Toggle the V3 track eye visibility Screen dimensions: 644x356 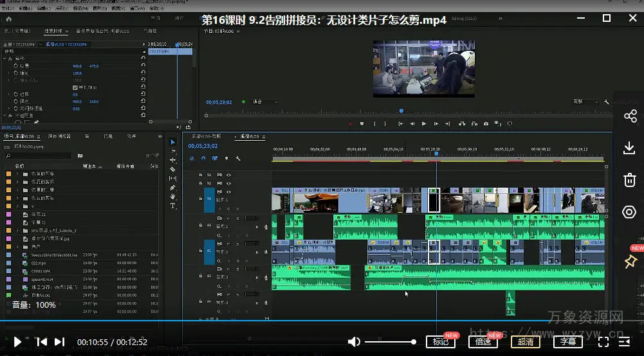[228, 175]
